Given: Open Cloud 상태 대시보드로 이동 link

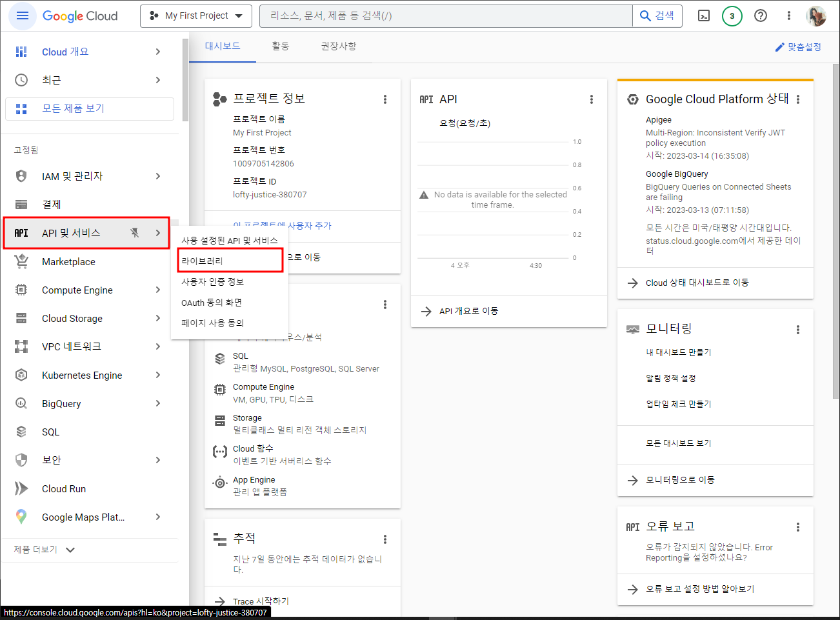Looking at the screenshot, I should click(697, 283).
